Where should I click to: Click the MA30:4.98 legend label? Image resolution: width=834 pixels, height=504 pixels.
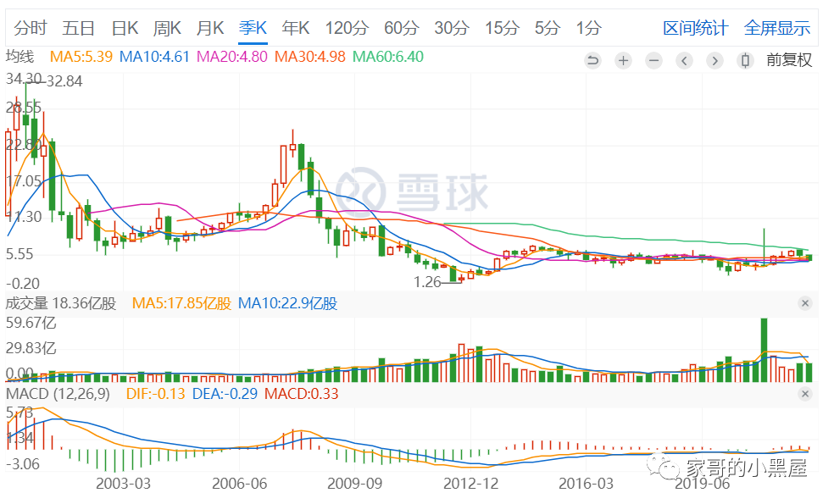click(310, 57)
